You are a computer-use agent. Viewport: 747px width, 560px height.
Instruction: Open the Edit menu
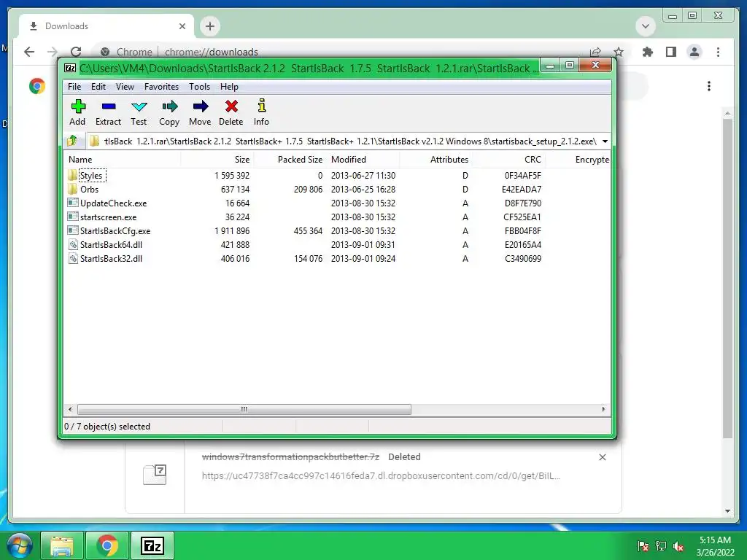coord(98,87)
